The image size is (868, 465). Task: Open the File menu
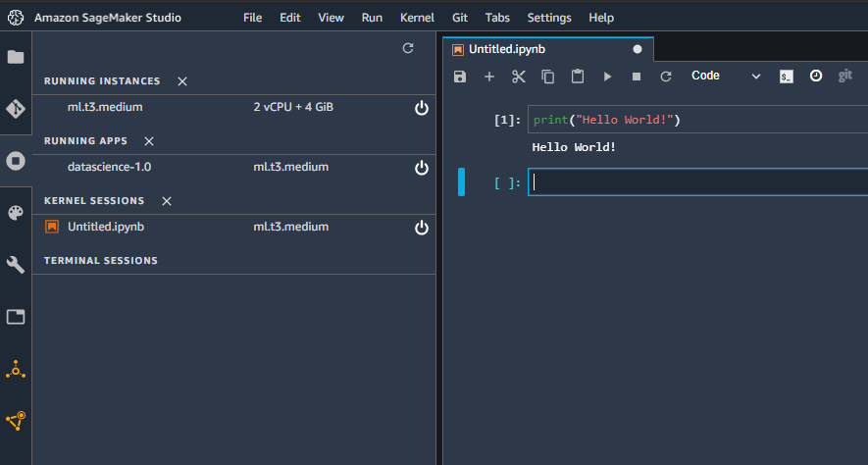coord(252,18)
